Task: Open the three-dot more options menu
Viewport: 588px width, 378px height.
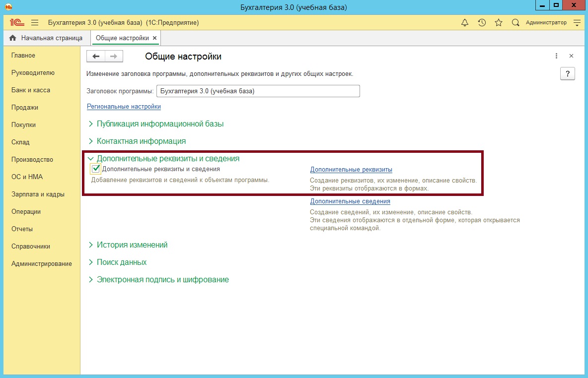Action: coord(557,56)
